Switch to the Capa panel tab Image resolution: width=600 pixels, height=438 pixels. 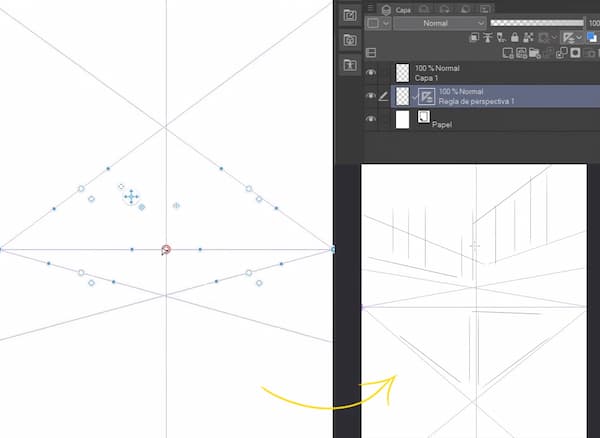pyautogui.click(x=403, y=8)
